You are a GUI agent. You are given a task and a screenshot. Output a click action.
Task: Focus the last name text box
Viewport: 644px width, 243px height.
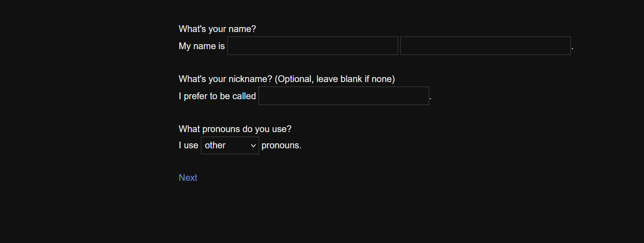click(x=485, y=46)
